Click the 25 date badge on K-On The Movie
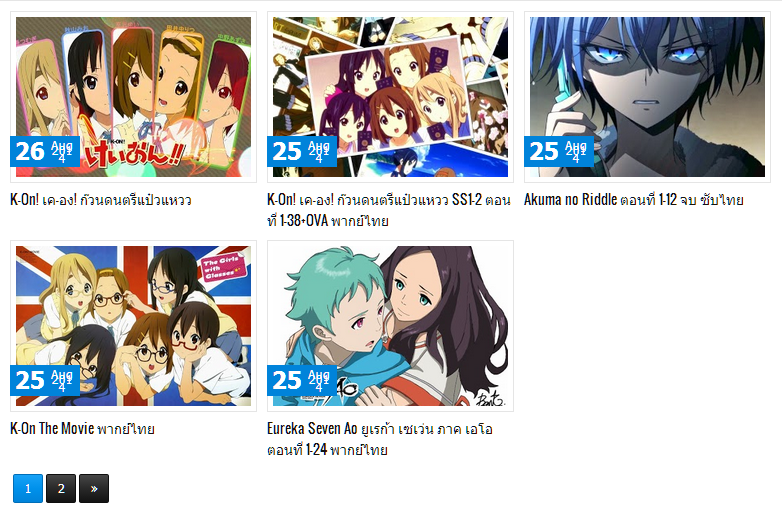 [45, 380]
